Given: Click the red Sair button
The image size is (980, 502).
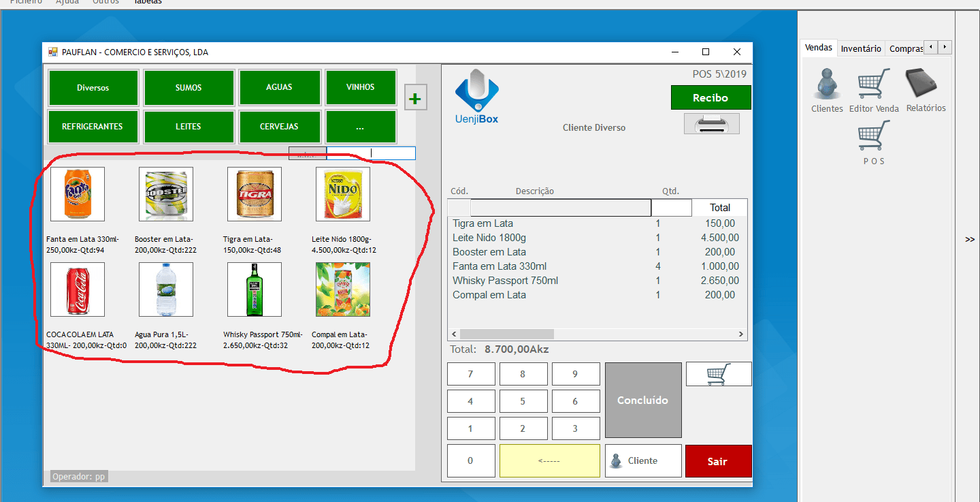Looking at the screenshot, I should pos(718,461).
